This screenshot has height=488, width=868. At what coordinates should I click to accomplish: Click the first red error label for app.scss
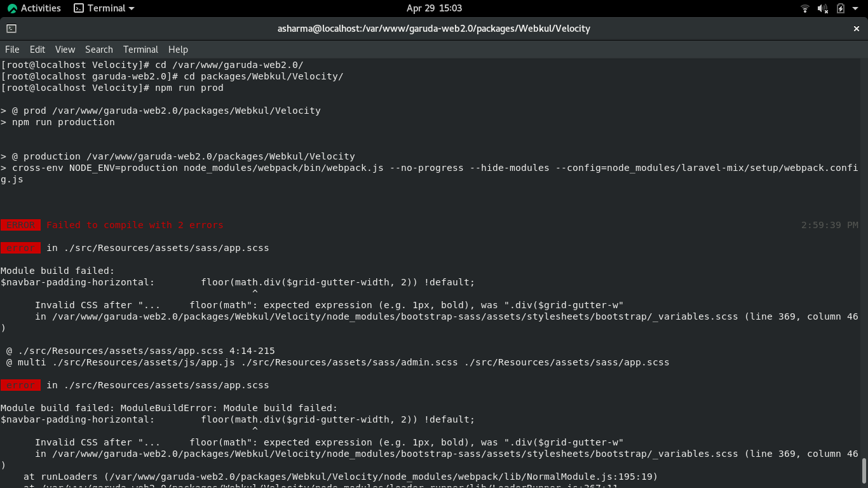click(x=20, y=248)
